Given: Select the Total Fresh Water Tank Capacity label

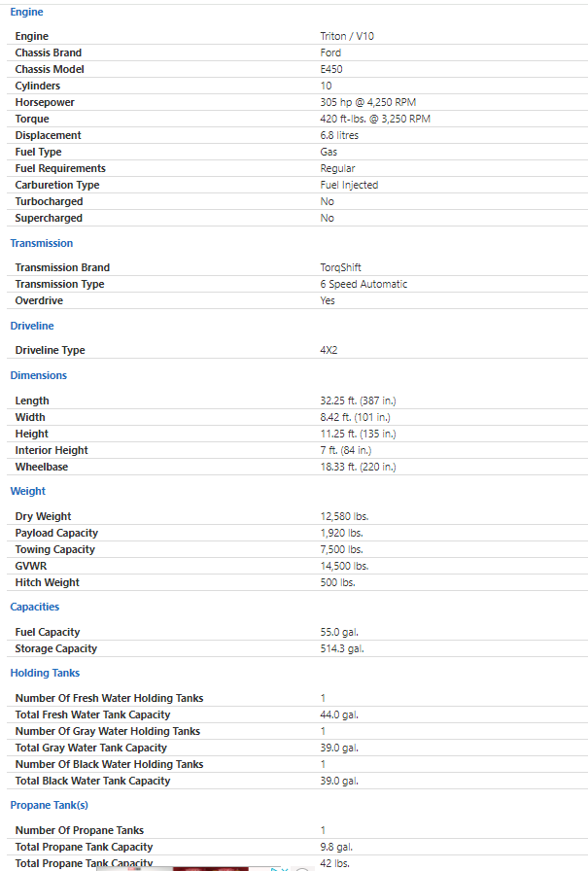Looking at the screenshot, I should (92, 714).
